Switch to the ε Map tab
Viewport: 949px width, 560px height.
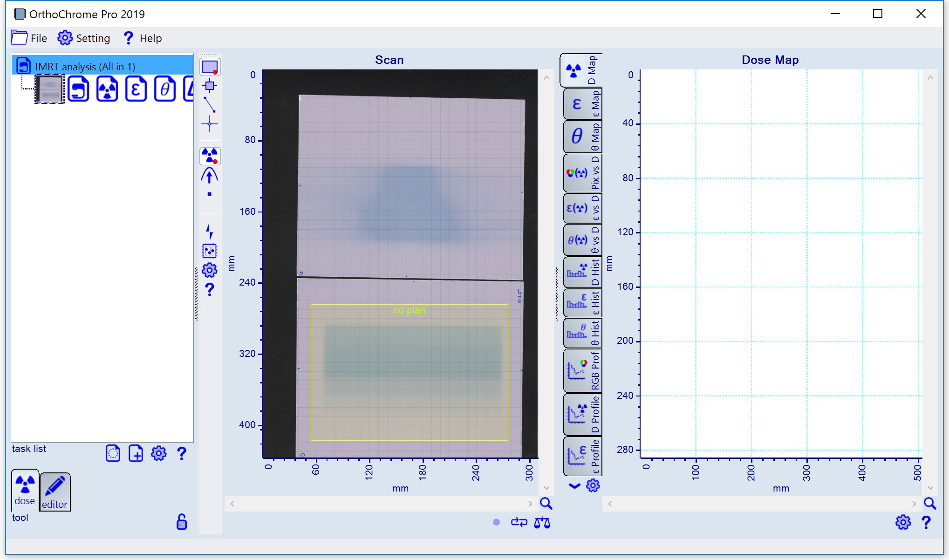(582, 104)
